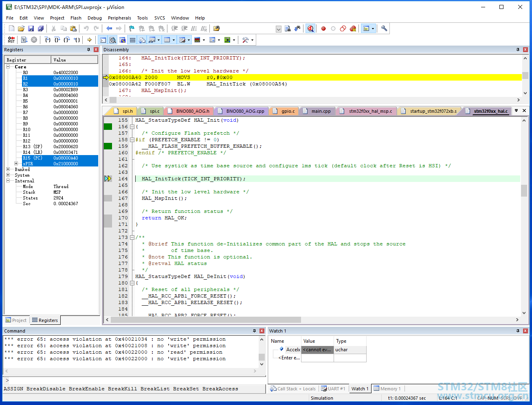The image size is (532, 405).
Task: Click Start/Stop Debug Session icon
Action: (x=310, y=28)
